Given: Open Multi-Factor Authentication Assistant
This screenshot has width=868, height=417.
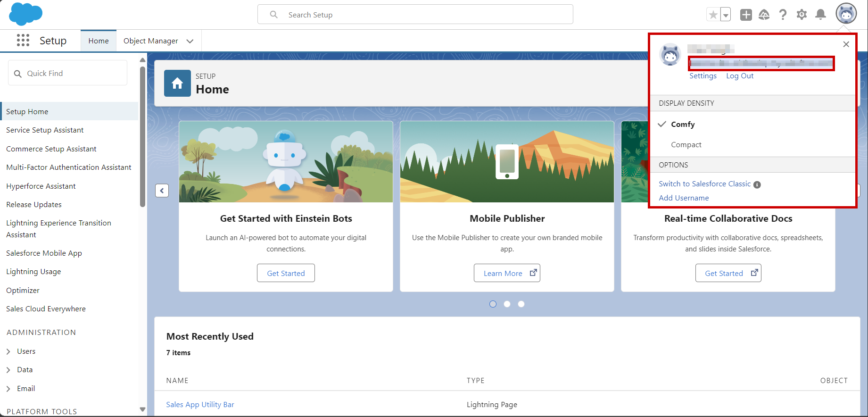Looking at the screenshot, I should click(x=69, y=167).
